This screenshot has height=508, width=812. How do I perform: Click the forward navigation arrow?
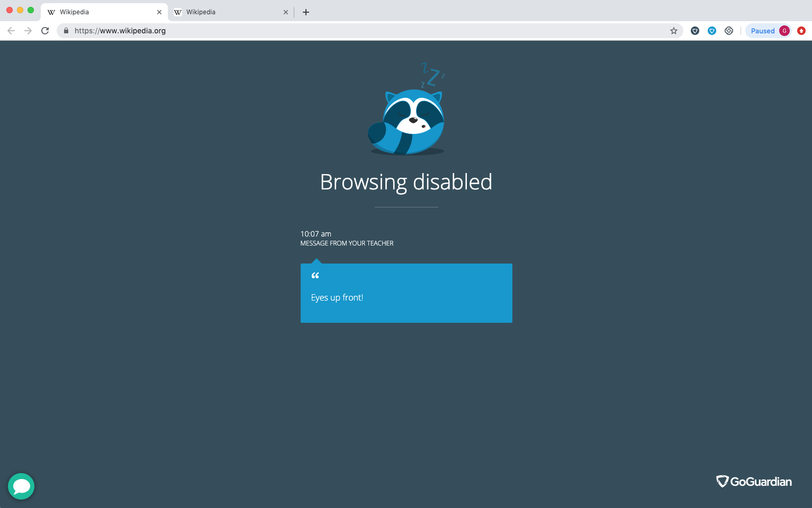28,31
